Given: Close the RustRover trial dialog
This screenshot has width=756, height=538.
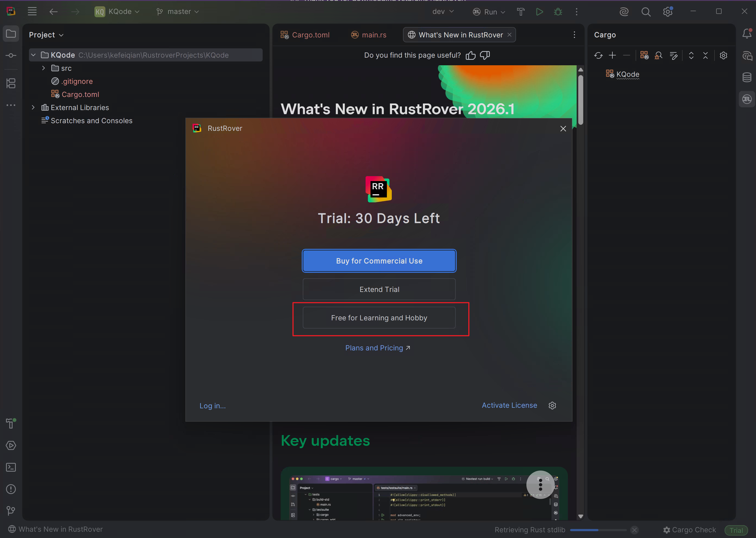Looking at the screenshot, I should coord(563,129).
